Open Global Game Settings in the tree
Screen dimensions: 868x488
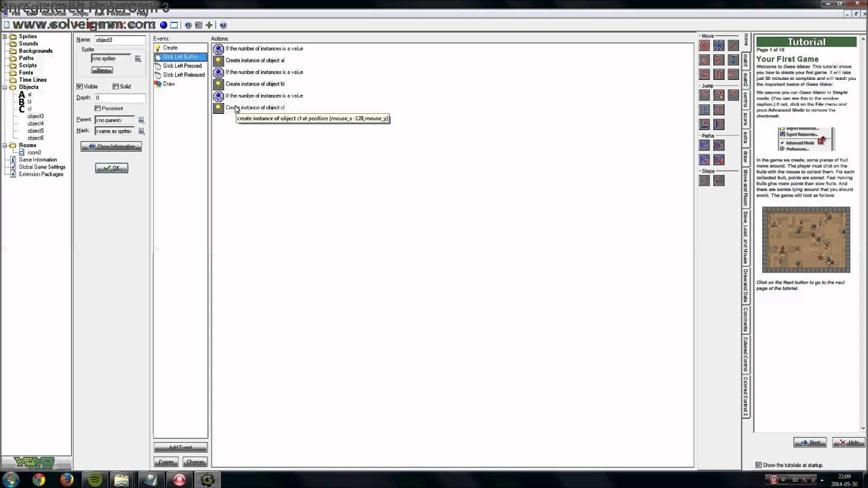pos(42,167)
